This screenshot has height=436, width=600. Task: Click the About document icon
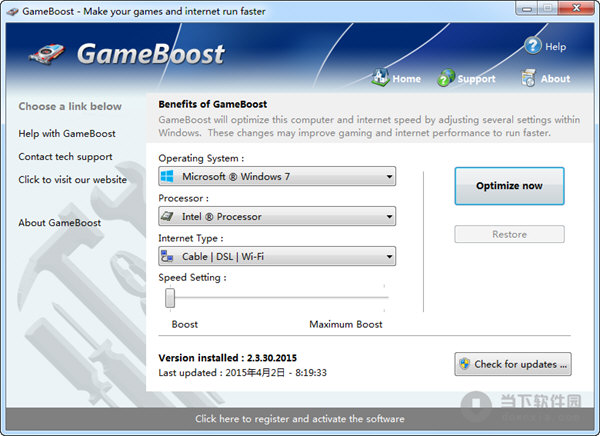[x=528, y=78]
